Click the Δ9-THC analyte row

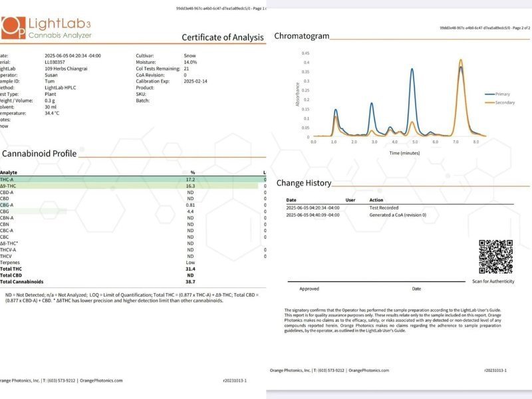click(133, 186)
